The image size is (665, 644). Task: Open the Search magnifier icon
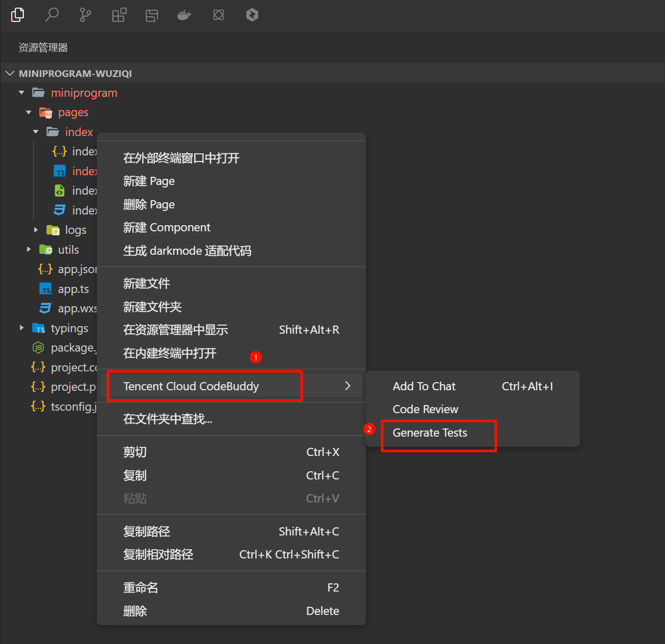(x=51, y=15)
